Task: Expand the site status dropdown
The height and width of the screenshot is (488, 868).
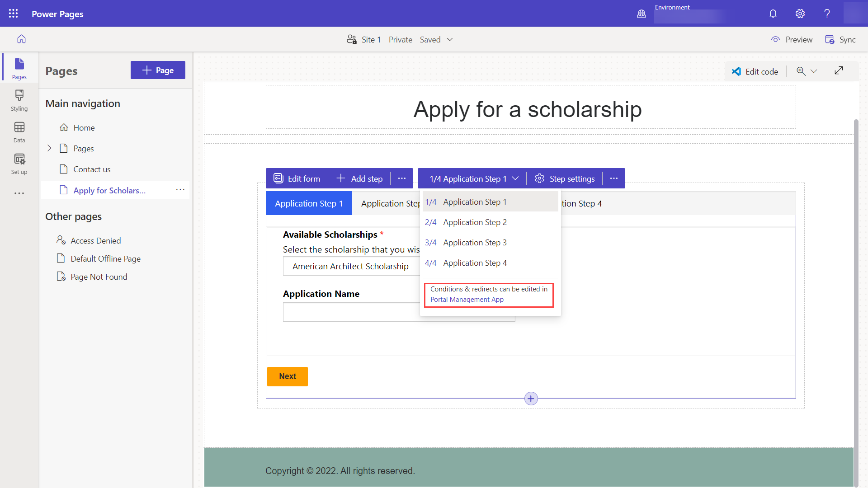Action: coord(451,39)
